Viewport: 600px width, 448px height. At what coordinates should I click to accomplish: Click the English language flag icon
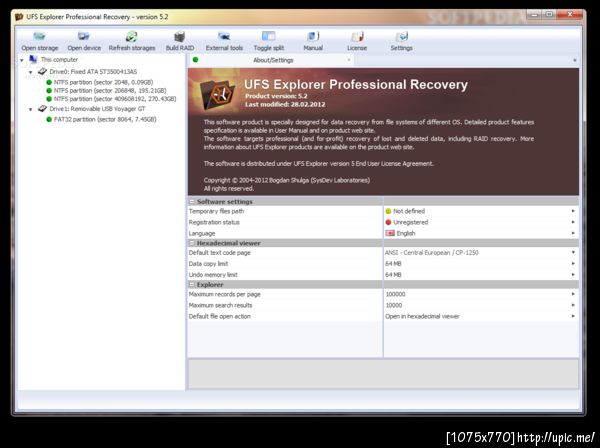(390, 233)
